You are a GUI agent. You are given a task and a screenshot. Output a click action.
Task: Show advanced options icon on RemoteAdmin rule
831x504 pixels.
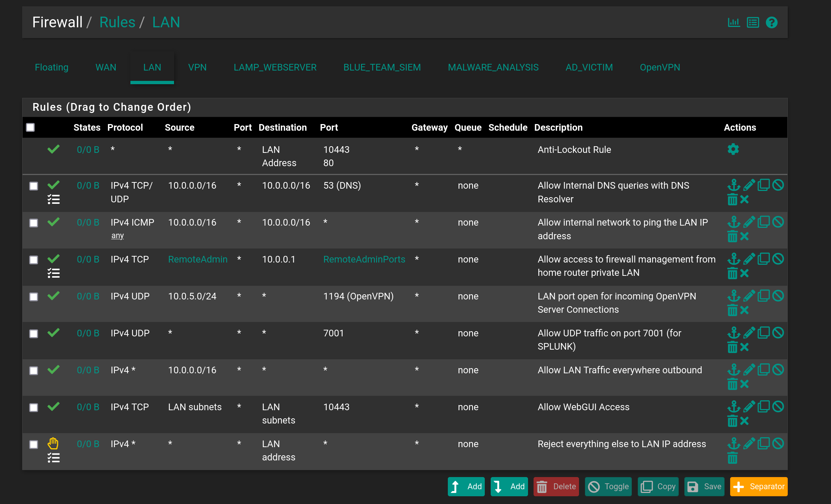click(54, 273)
